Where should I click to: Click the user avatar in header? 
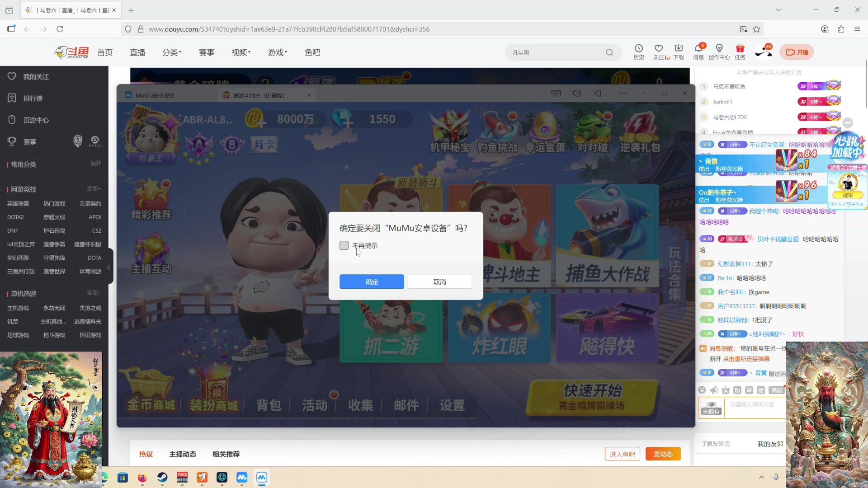tap(764, 52)
